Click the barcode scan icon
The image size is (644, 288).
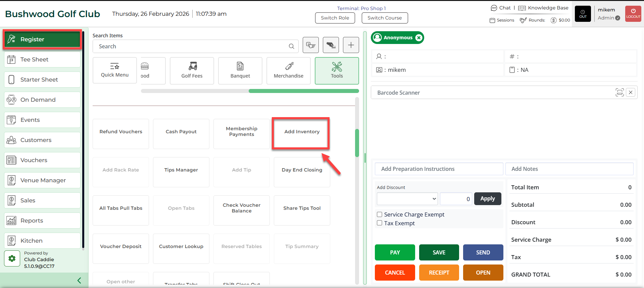click(620, 92)
